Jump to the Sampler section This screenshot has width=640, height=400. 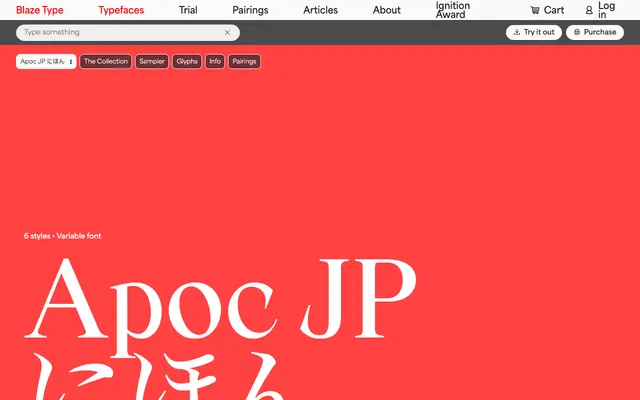(152, 62)
